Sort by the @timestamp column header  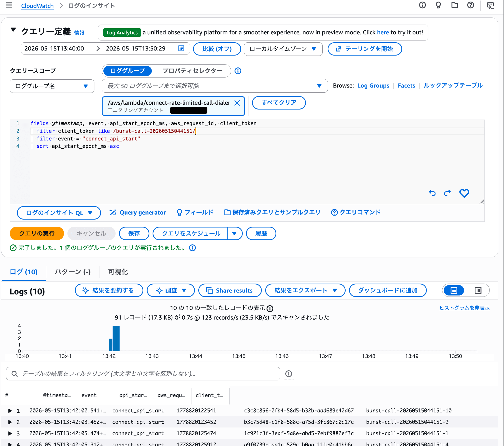pyautogui.click(x=57, y=395)
